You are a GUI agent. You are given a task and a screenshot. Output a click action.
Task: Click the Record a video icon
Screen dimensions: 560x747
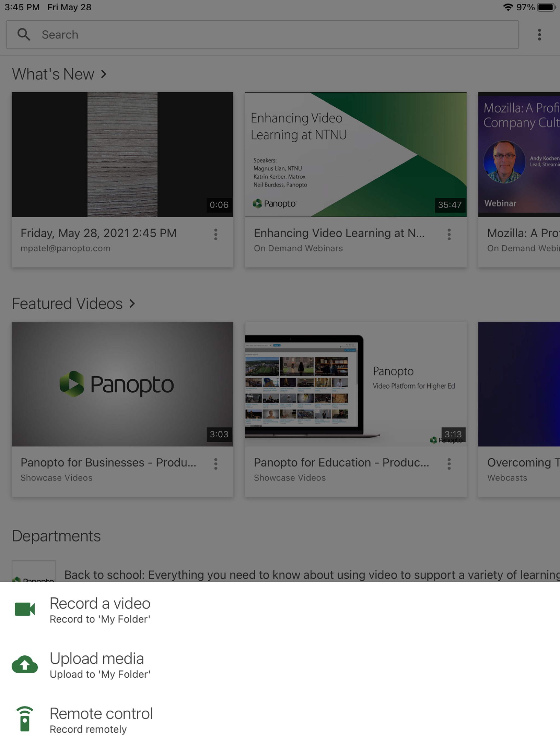coord(25,607)
